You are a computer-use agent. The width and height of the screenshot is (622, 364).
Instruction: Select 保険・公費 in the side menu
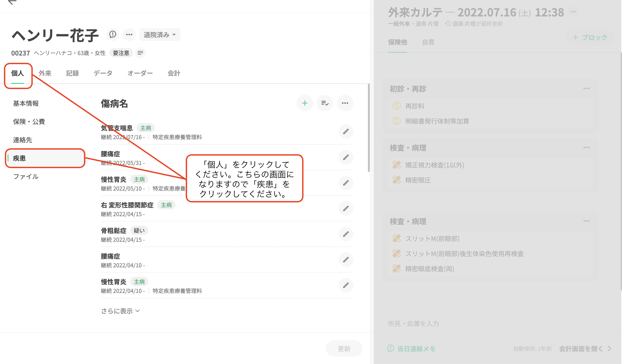tap(29, 122)
